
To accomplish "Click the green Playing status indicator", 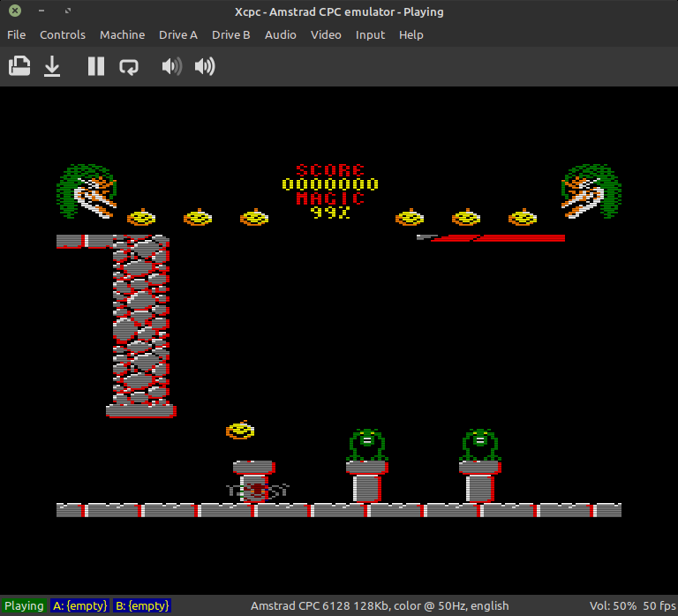I will pyautogui.click(x=24, y=605).
